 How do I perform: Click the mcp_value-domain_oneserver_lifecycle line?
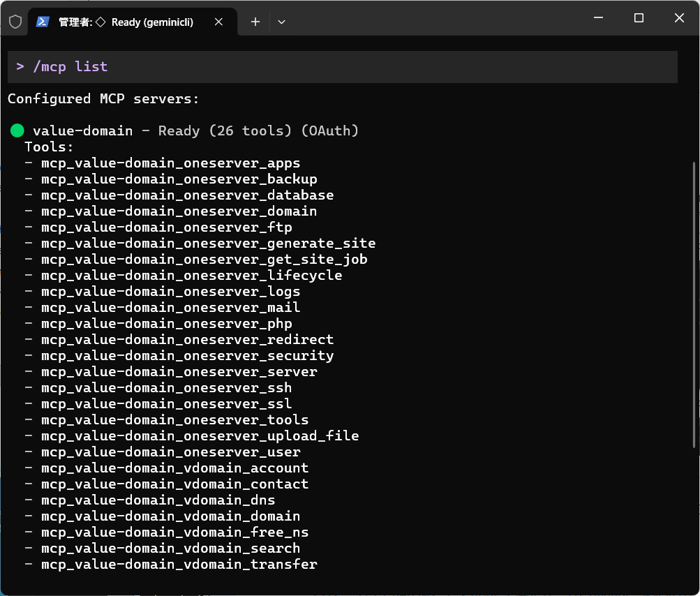[x=191, y=276]
